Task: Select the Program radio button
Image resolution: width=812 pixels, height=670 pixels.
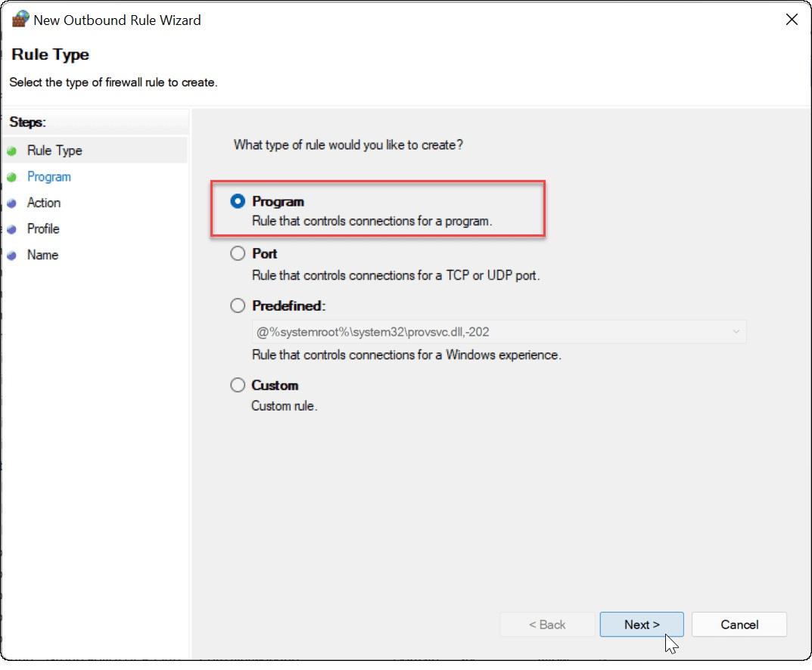Action: 238,202
